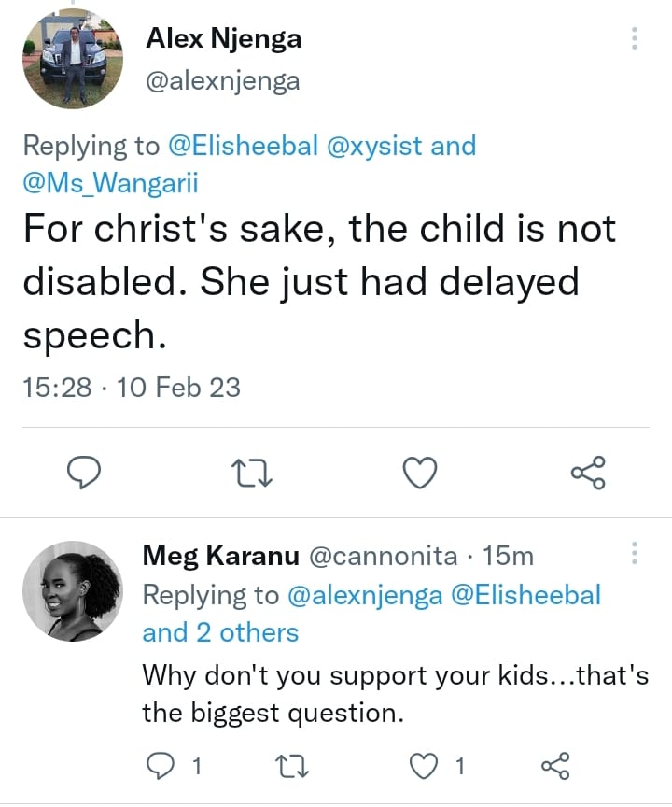Open Alex Njenga's profile picture
Image resolution: width=672 pixels, height=807 pixels.
tap(72, 61)
